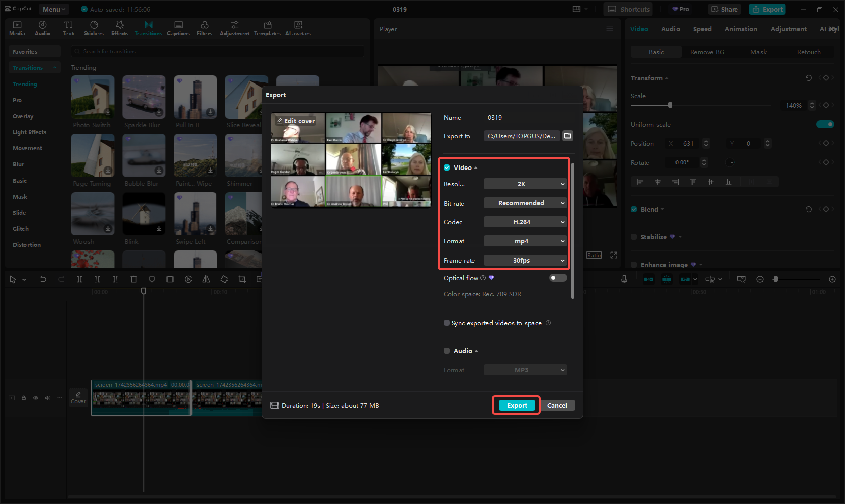The height and width of the screenshot is (504, 845).
Task: Open the Templates panel
Action: (267, 28)
